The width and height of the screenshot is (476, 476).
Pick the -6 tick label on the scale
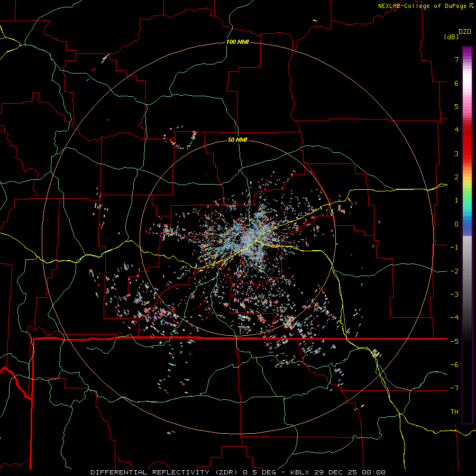(454, 365)
